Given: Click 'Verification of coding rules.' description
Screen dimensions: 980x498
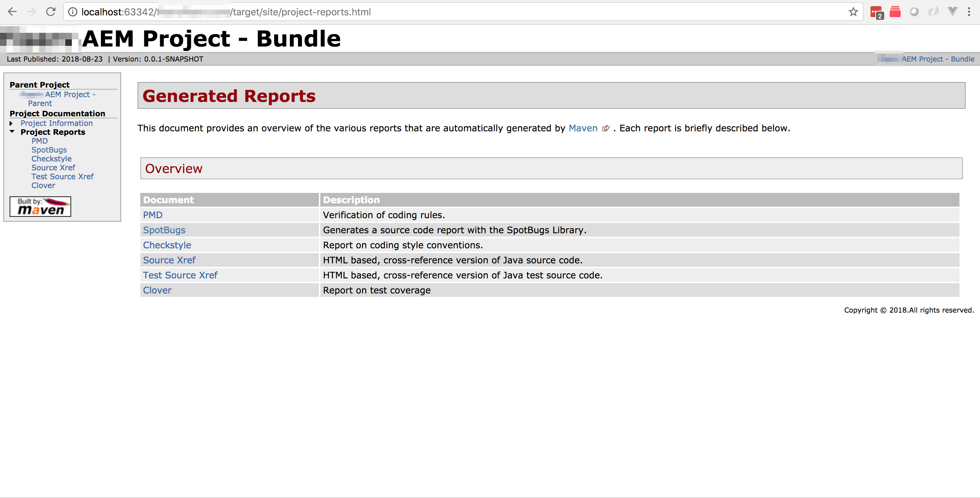Looking at the screenshot, I should click(x=384, y=215).
